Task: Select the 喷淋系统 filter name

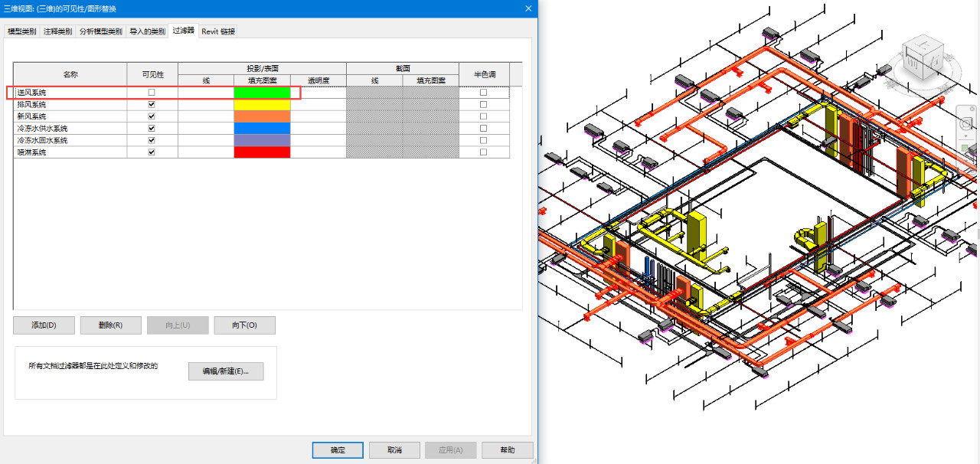Action: click(x=70, y=152)
